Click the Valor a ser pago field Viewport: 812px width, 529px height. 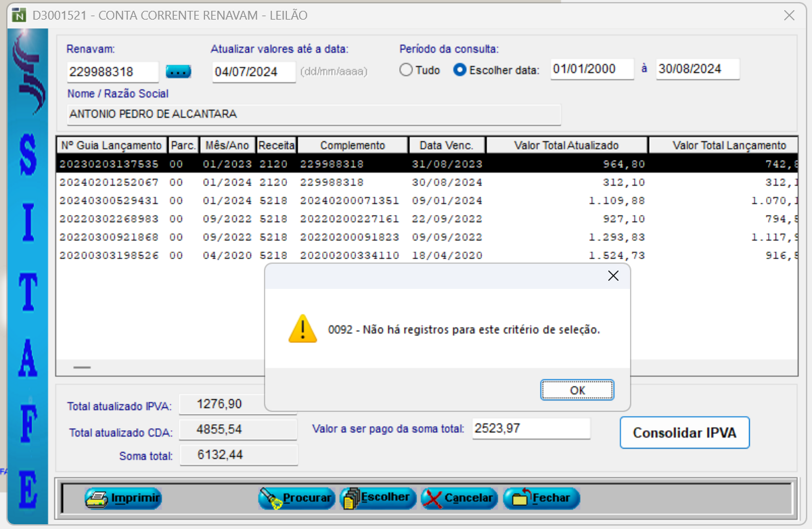pyautogui.click(x=531, y=428)
